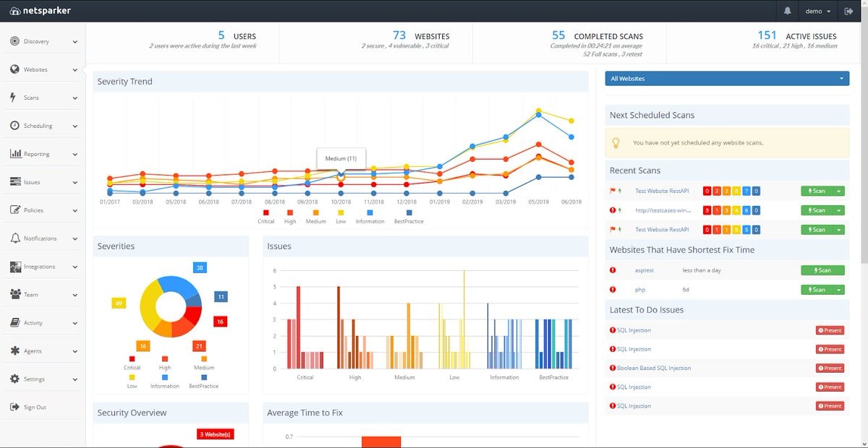Click the 73 Websites summary stat
The height and width of the screenshot is (448, 868).
(420, 35)
